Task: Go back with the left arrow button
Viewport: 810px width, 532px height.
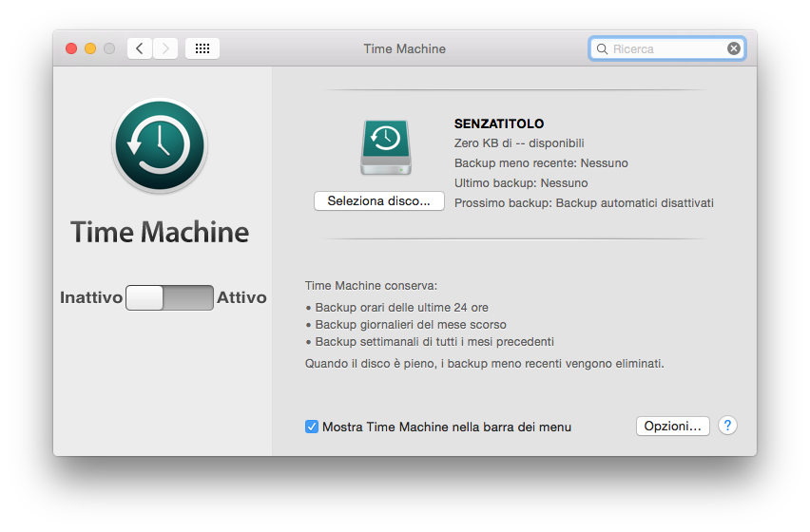Action: (x=140, y=48)
